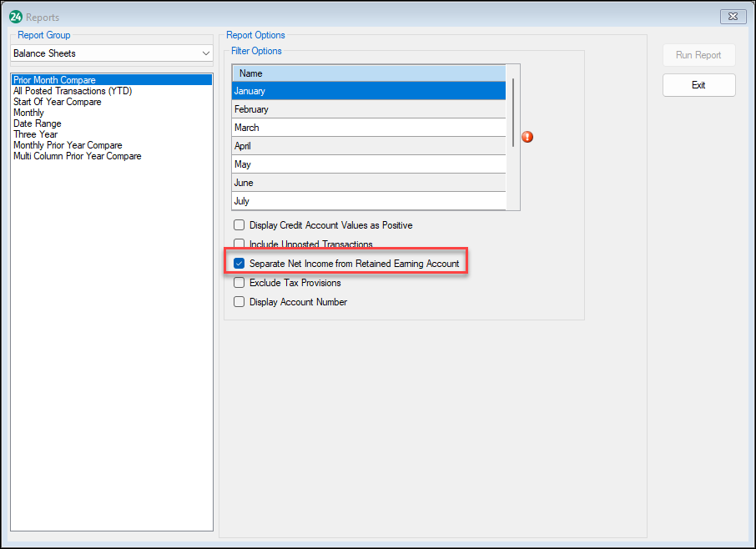Select Multi Column Prior Year Compare report

[x=77, y=155]
